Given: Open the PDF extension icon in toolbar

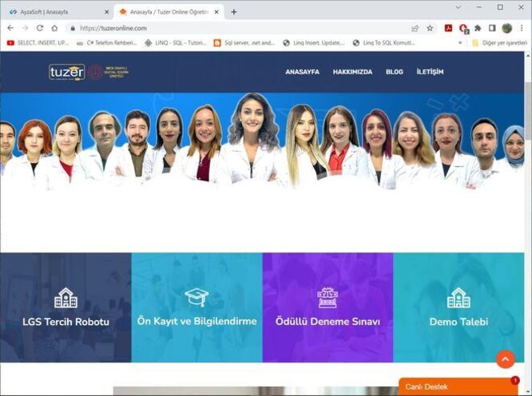Looking at the screenshot, I should click(449, 28).
